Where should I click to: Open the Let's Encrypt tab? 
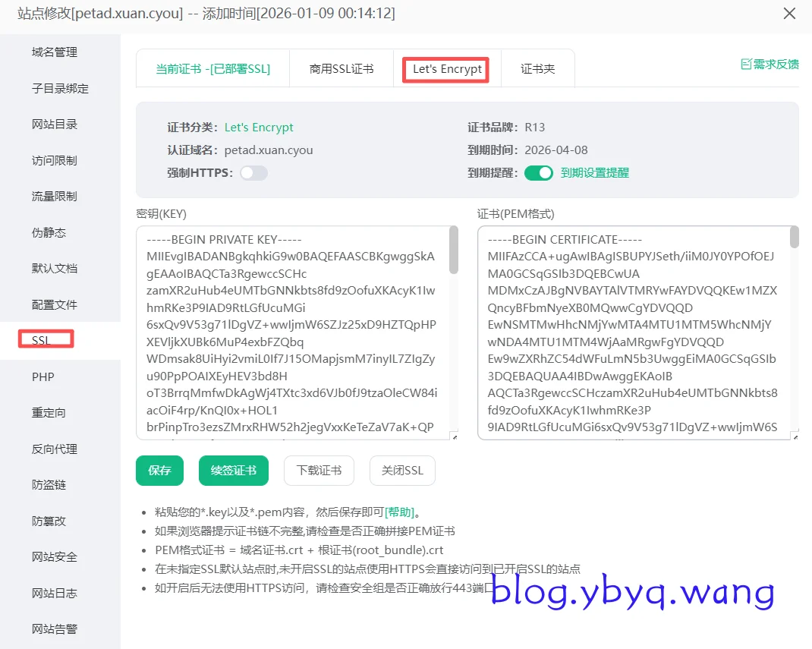pyautogui.click(x=447, y=69)
